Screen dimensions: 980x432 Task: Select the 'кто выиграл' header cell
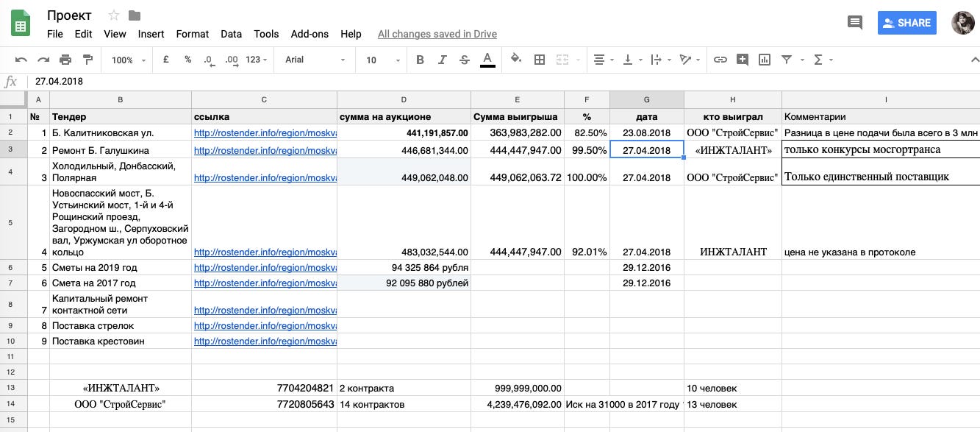pyautogui.click(x=732, y=116)
